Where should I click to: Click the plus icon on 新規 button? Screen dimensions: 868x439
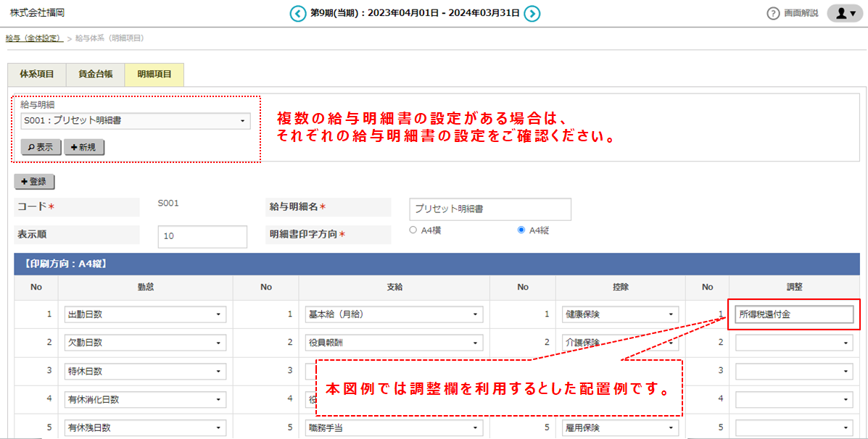[75, 146]
